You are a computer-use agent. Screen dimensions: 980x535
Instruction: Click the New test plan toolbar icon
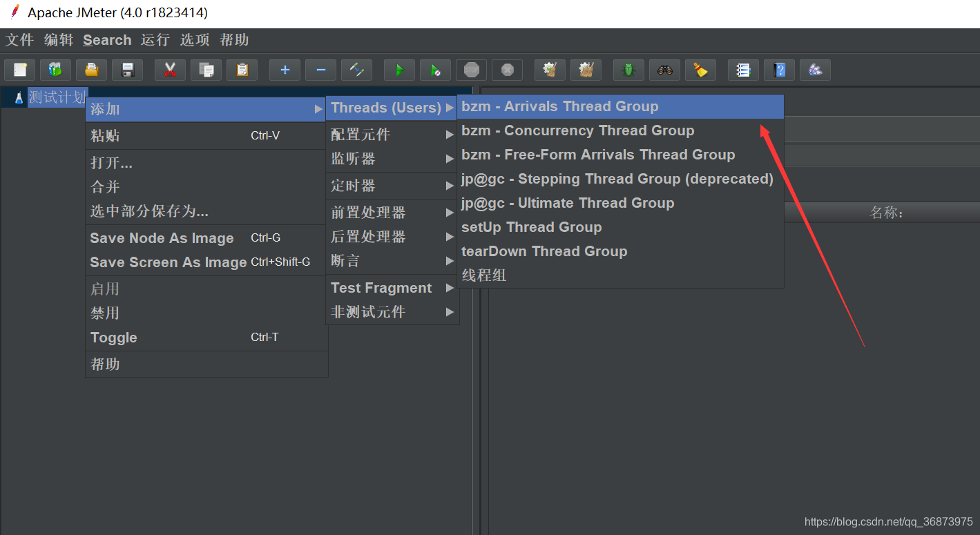(20, 70)
